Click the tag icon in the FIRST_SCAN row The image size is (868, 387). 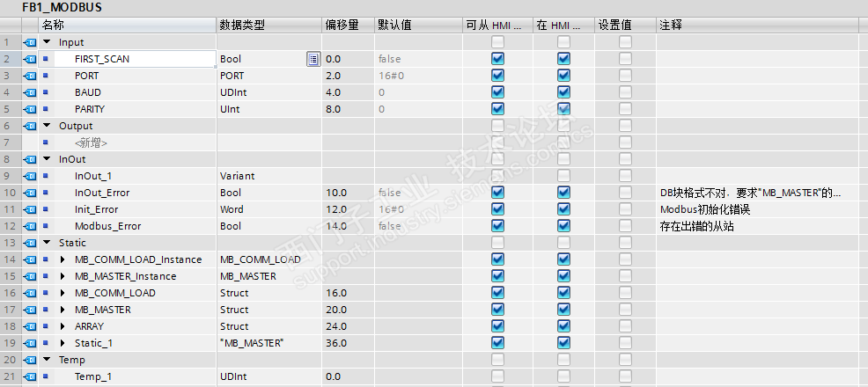pyautogui.click(x=30, y=59)
